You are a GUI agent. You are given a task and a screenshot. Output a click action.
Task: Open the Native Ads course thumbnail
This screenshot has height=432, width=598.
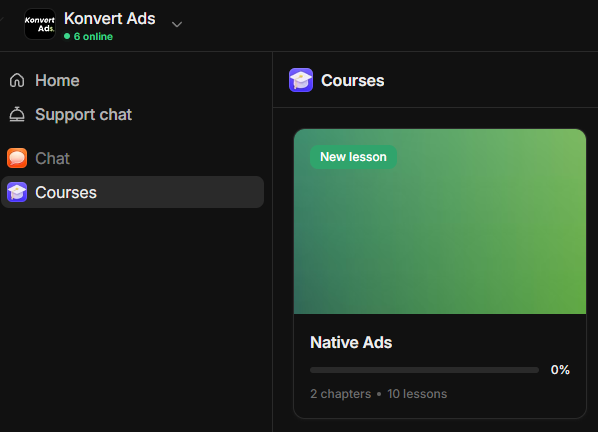pyautogui.click(x=440, y=222)
